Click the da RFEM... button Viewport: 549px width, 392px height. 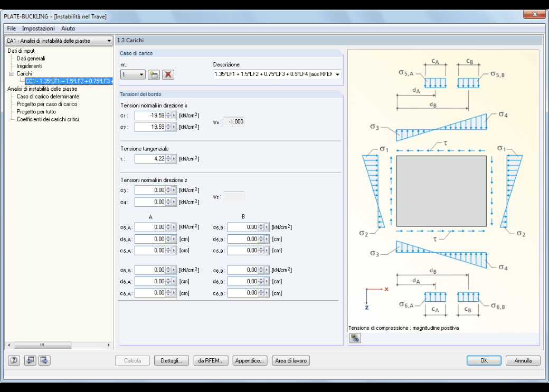click(x=211, y=360)
